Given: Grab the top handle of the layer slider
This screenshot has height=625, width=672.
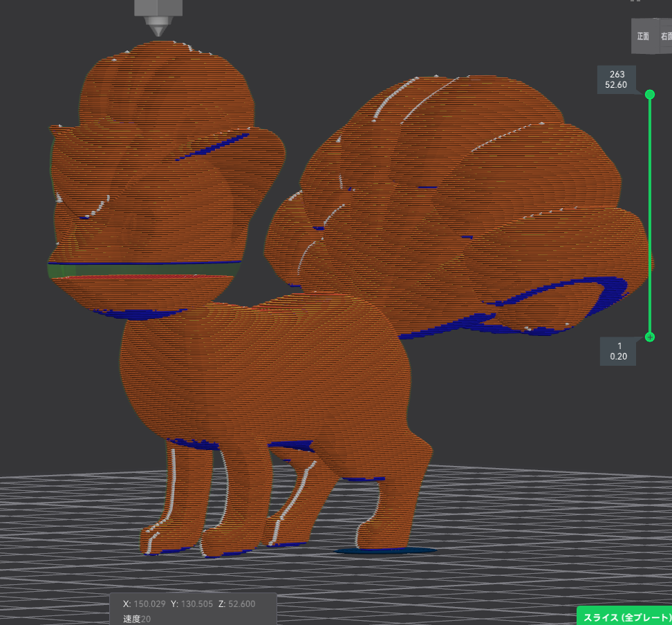Looking at the screenshot, I should (650, 94).
